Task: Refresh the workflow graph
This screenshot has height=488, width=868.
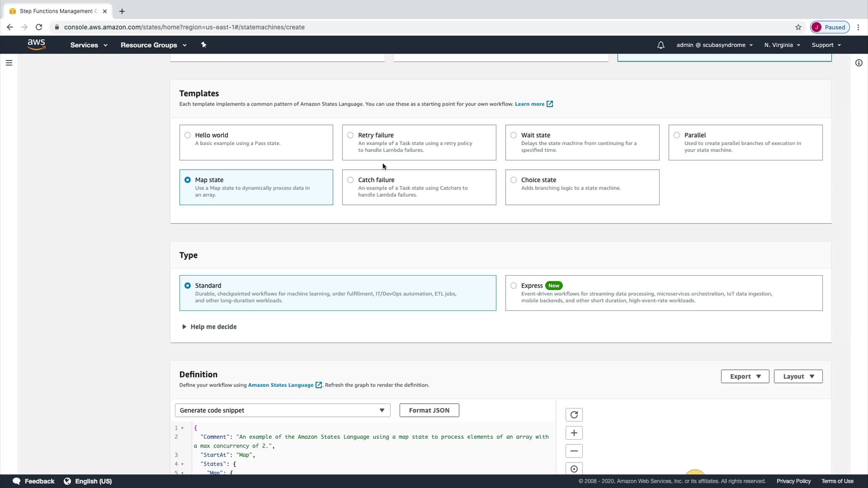Action: pyautogui.click(x=574, y=415)
